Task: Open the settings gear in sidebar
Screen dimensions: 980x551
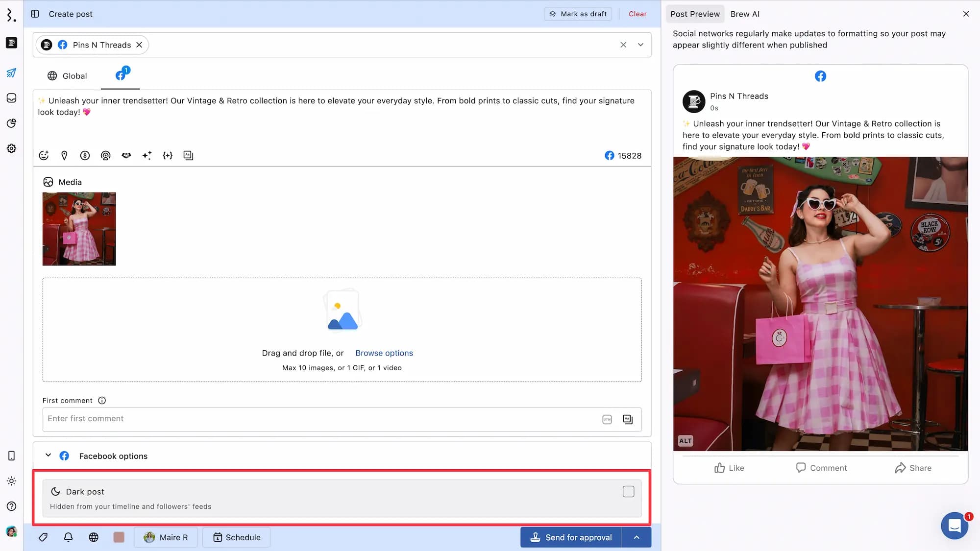Action: pos(11,148)
